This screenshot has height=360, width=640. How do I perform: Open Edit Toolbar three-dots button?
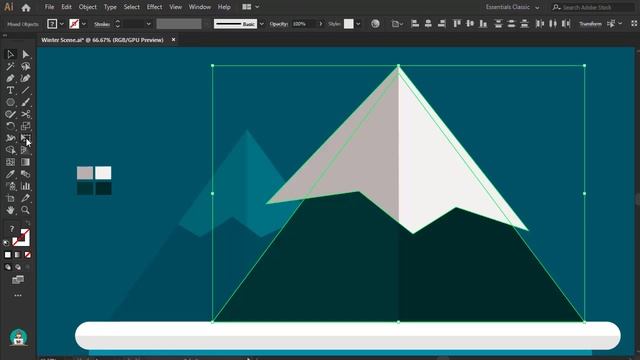point(18,295)
